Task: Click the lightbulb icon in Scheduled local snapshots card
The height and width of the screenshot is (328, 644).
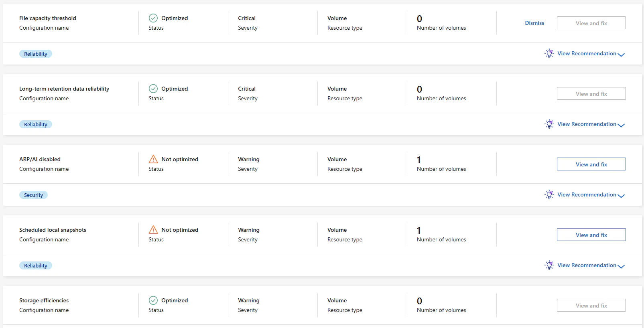Action: tap(549, 265)
